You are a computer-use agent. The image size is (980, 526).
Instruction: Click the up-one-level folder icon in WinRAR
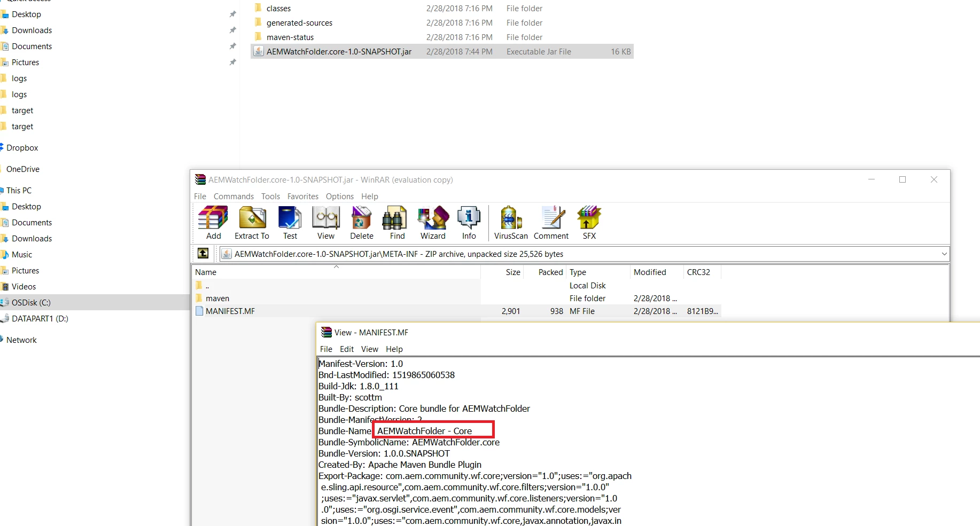(x=203, y=254)
